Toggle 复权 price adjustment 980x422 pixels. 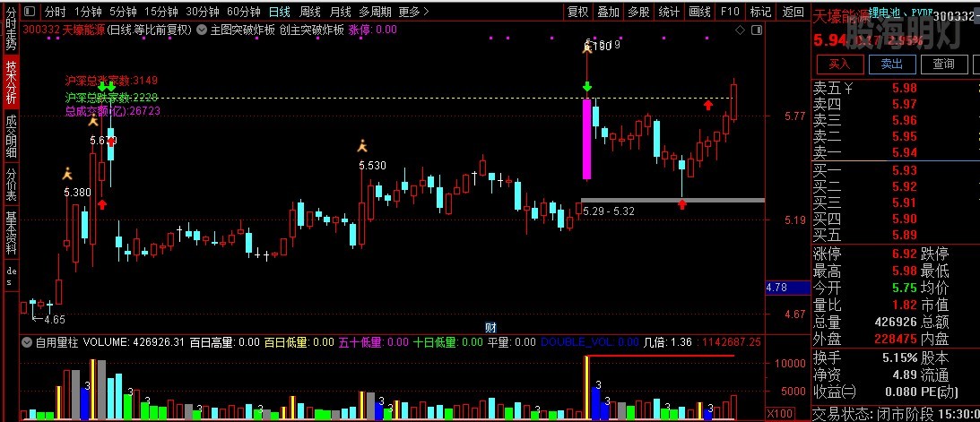pos(578,12)
